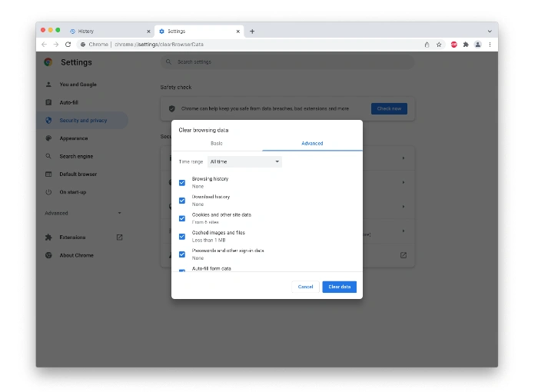This screenshot has height=392, width=538.
Task: Click the Clear data button
Action: (339, 287)
